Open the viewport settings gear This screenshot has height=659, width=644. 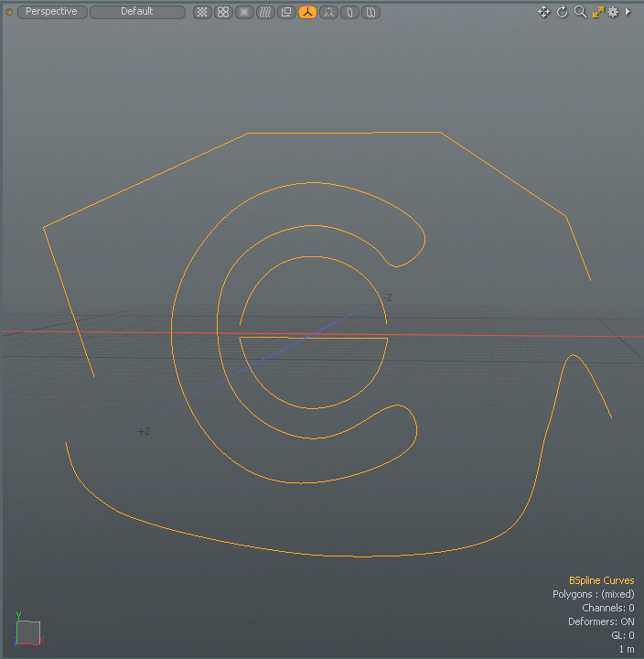(613, 12)
